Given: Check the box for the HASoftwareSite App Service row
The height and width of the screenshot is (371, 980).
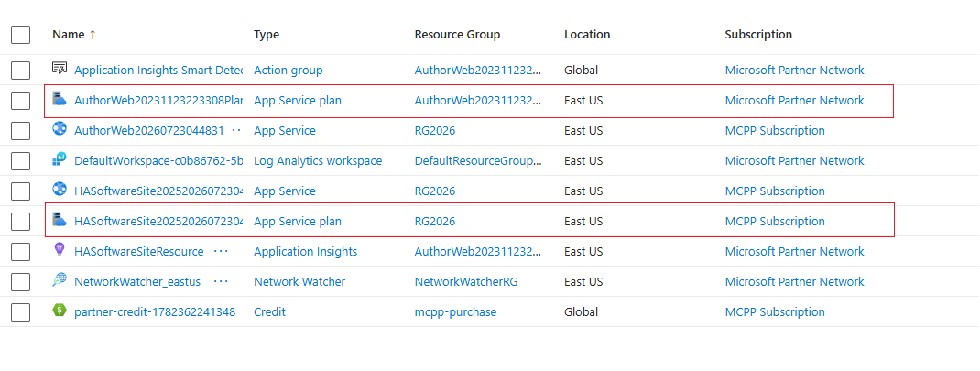Looking at the screenshot, I should (21, 191).
